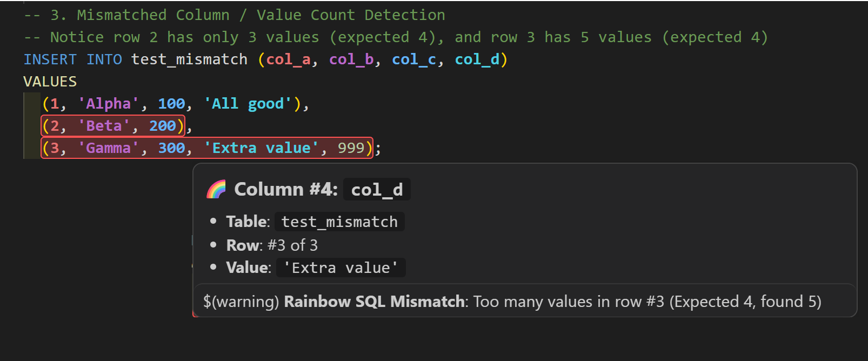Click the value 200 in row two
868x361 pixels.
tap(163, 126)
